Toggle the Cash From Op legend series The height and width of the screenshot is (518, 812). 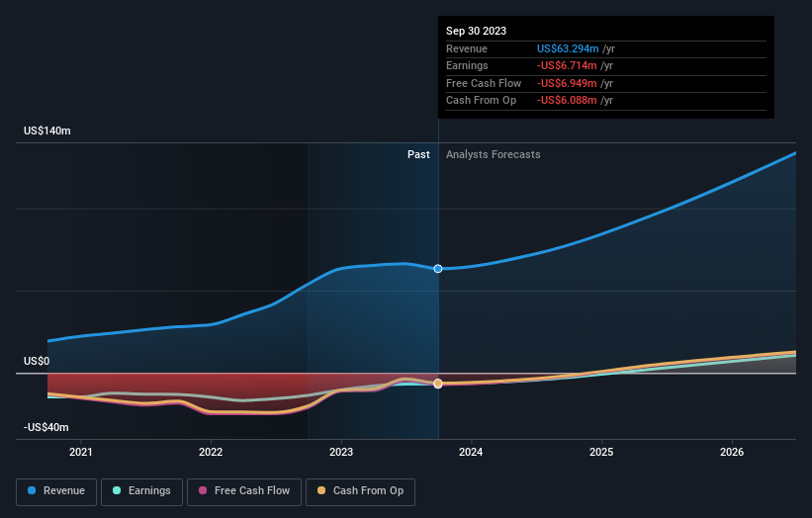click(360, 491)
